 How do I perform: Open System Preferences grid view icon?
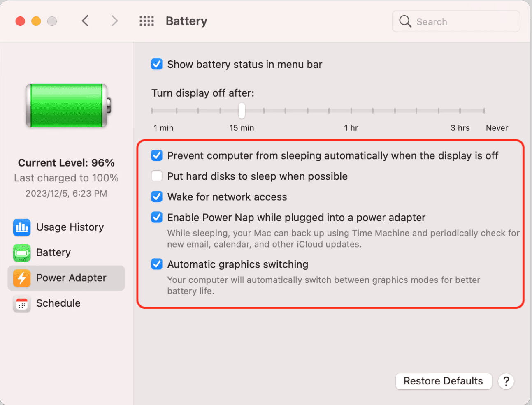(146, 21)
